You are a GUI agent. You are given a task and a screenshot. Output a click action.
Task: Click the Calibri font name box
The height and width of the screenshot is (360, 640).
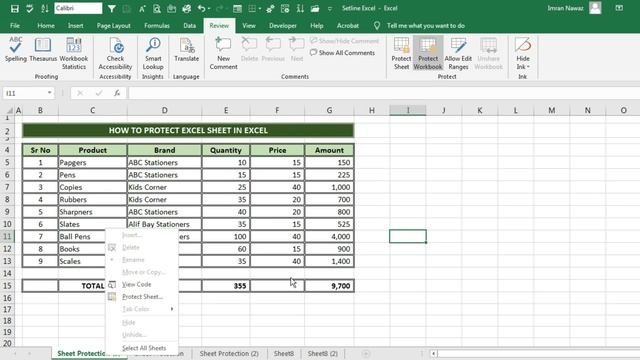tap(78, 8)
